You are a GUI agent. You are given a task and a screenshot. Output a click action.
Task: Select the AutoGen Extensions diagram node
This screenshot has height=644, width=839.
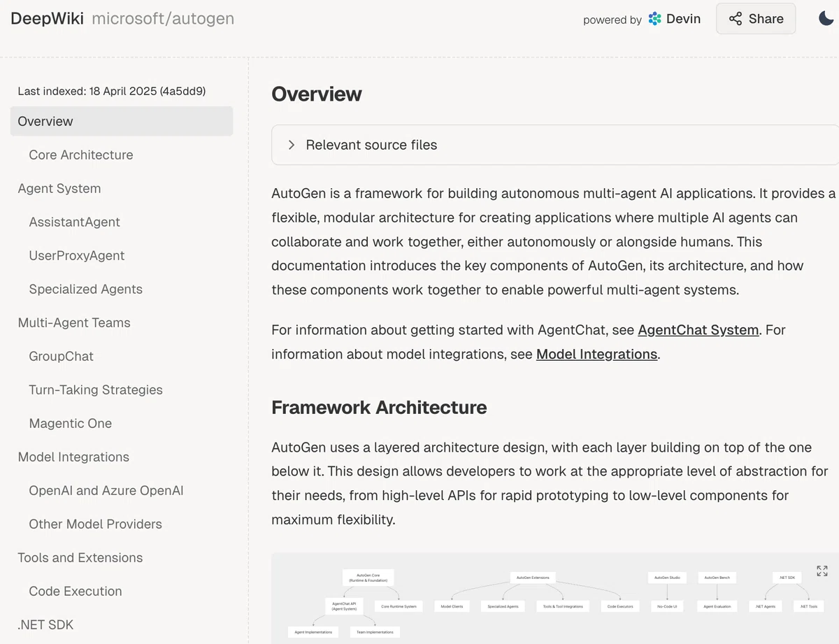click(x=533, y=578)
